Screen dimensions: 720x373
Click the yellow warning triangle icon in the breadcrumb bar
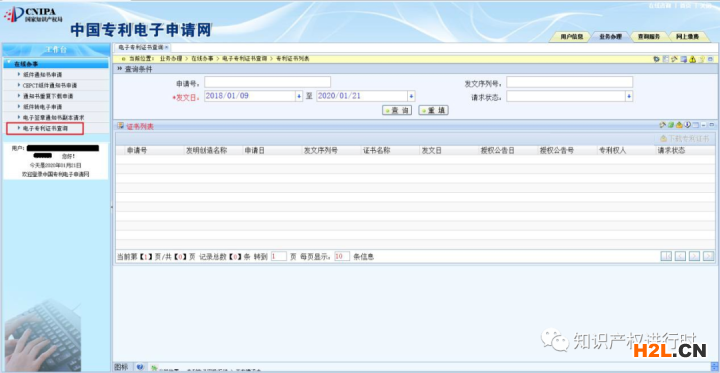692,59
